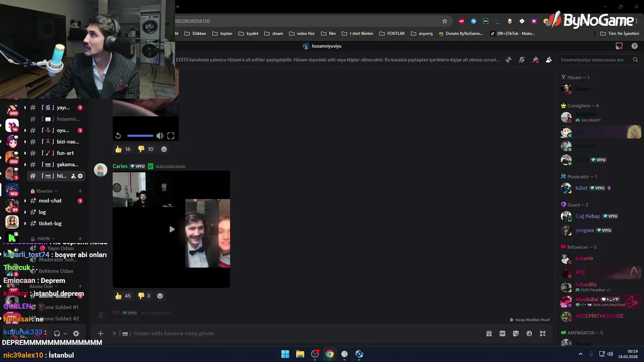Open the Discord inbox icon
644x362 pixels.
click(619, 46)
